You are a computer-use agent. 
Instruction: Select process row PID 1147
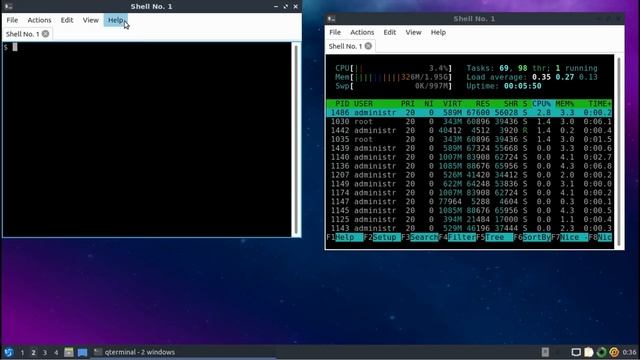pyautogui.click(x=469, y=202)
